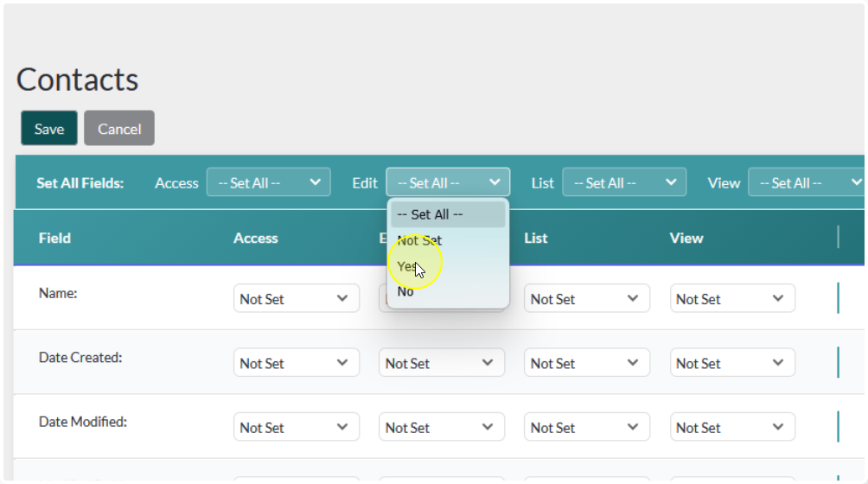This screenshot has width=868, height=484.
Task: Open View dropdown in Date Modified row
Action: click(x=732, y=427)
